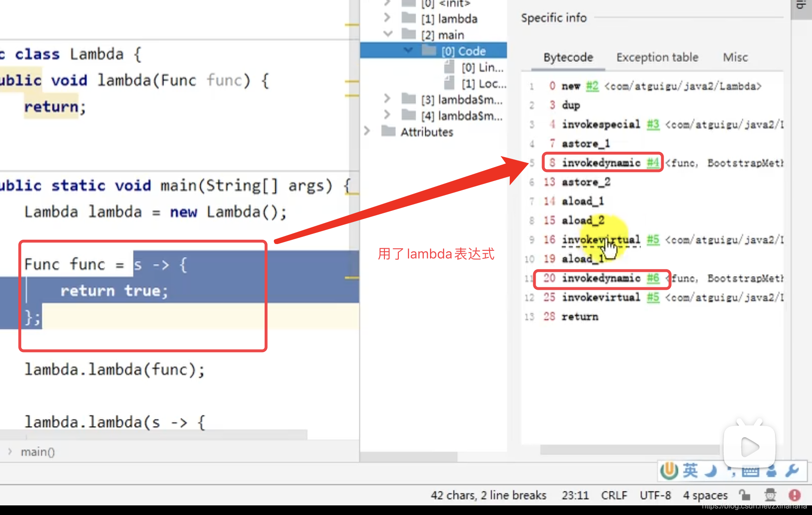The width and height of the screenshot is (812, 515).
Task: Click the tree pane horizontal scrollbar
Action: [409, 456]
